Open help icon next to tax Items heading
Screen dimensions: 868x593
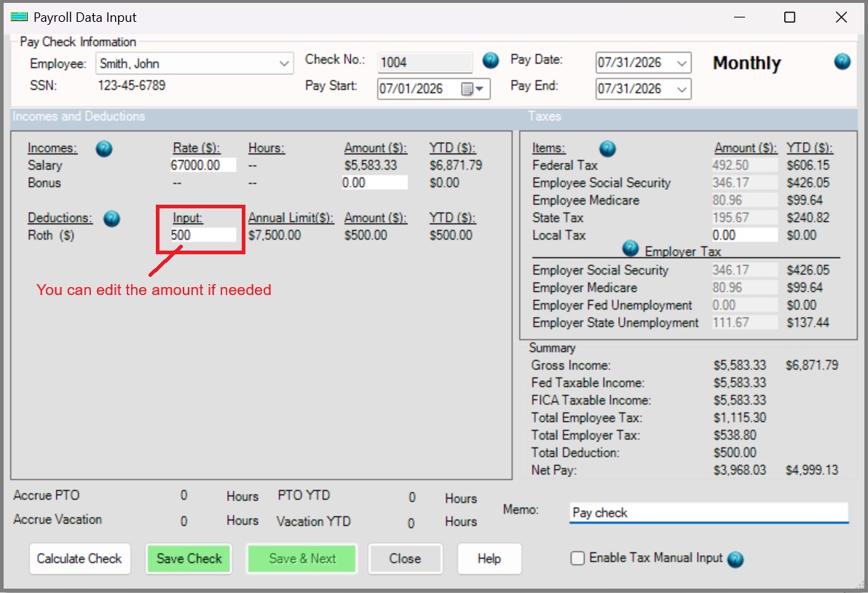(x=607, y=149)
